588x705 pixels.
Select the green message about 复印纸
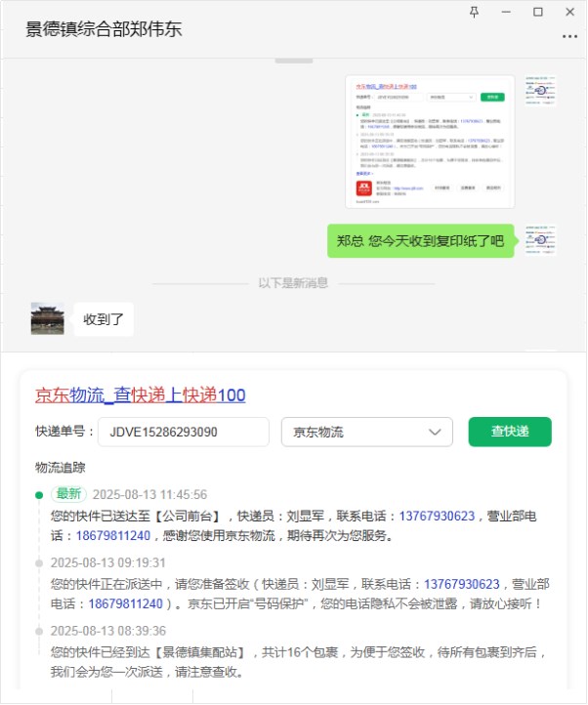click(x=421, y=241)
